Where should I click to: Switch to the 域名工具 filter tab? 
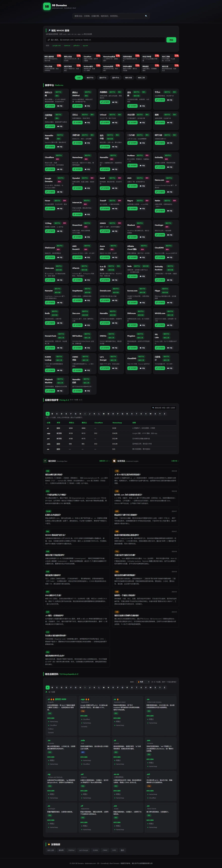click(141, 78)
